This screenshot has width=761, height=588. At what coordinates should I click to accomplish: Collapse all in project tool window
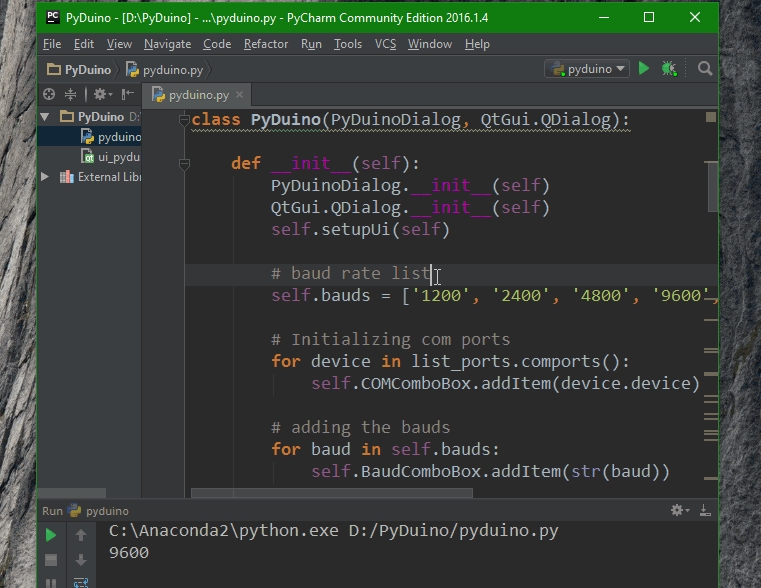point(70,94)
